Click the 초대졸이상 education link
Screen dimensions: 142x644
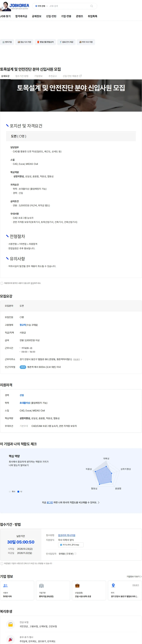pyautogui.click(x=25, y=403)
